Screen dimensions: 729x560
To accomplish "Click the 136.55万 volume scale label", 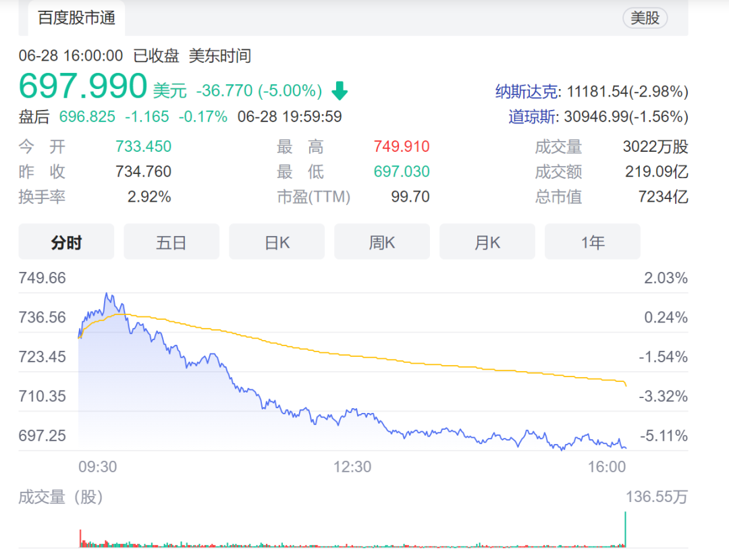I will (657, 497).
